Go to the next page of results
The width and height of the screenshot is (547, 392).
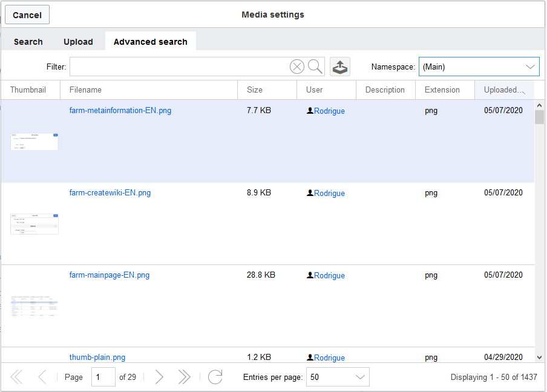click(159, 377)
